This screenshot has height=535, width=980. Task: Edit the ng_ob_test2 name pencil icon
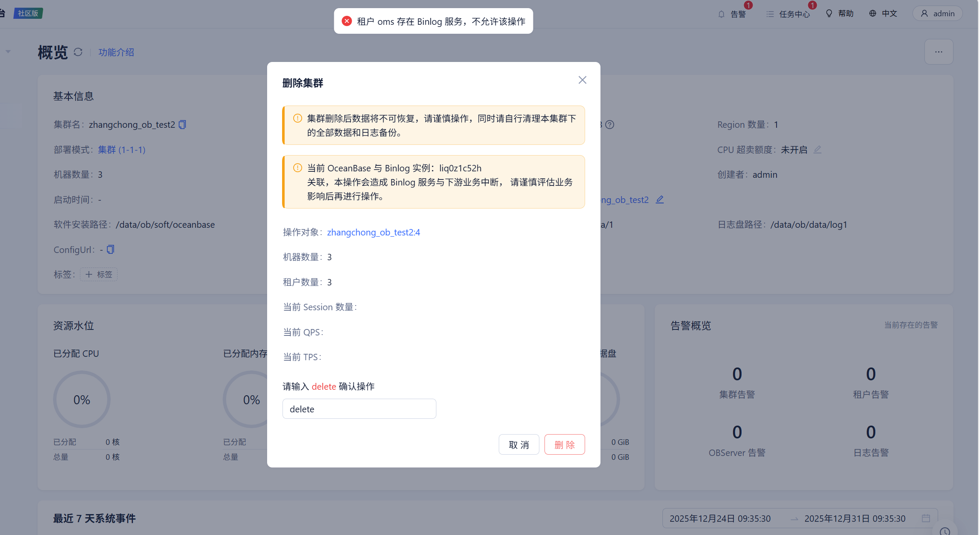[x=660, y=200]
